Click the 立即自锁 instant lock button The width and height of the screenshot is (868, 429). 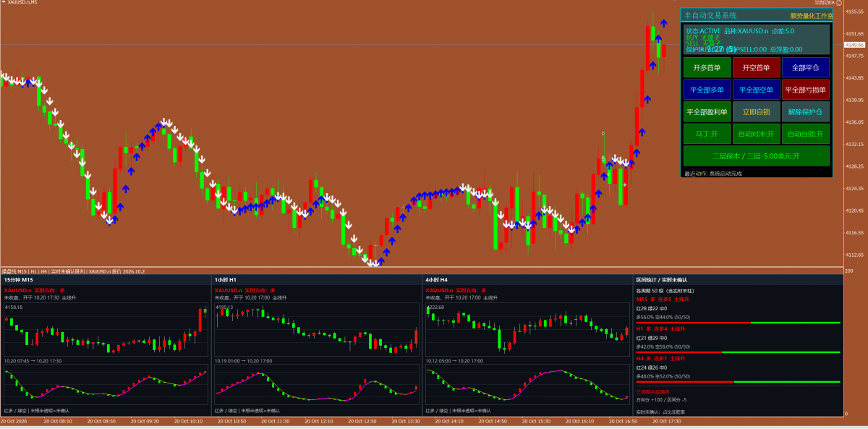[756, 111]
